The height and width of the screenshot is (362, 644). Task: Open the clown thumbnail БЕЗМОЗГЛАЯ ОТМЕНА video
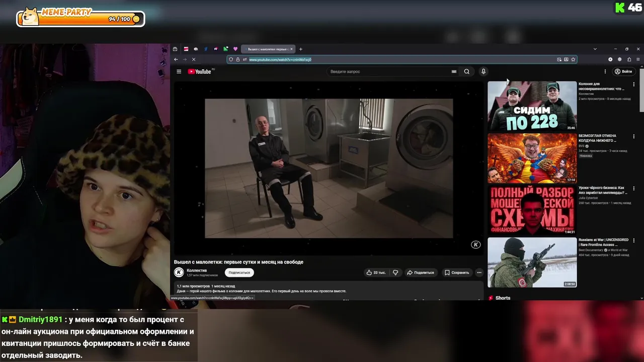532,158
